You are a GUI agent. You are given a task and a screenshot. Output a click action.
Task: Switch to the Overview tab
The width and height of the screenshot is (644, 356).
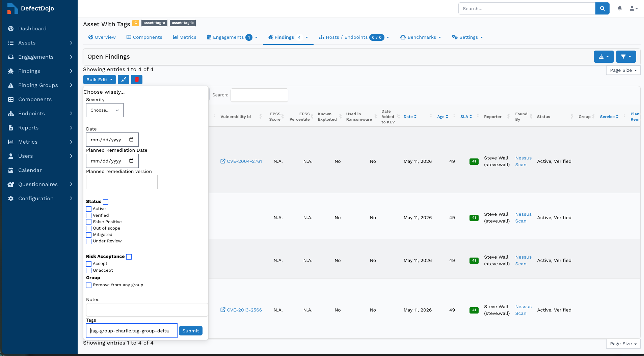point(102,37)
